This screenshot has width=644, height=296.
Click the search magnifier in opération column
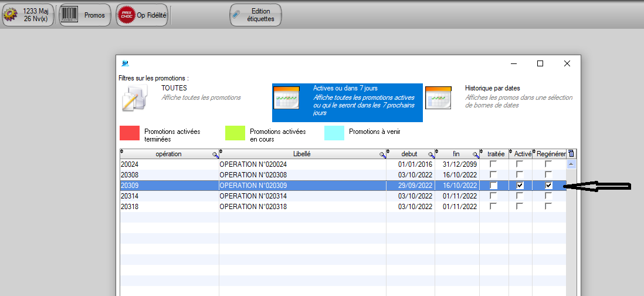(x=215, y=154)
